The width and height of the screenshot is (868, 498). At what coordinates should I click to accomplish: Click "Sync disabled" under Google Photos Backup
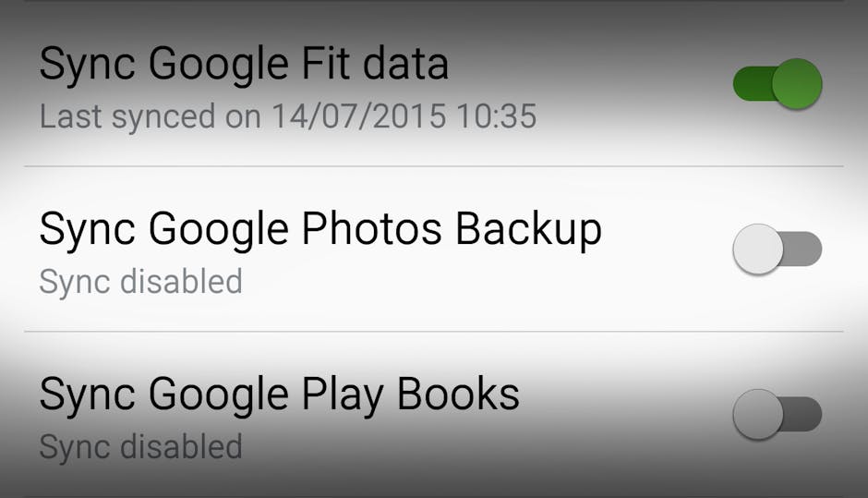[x=140, y=281]
